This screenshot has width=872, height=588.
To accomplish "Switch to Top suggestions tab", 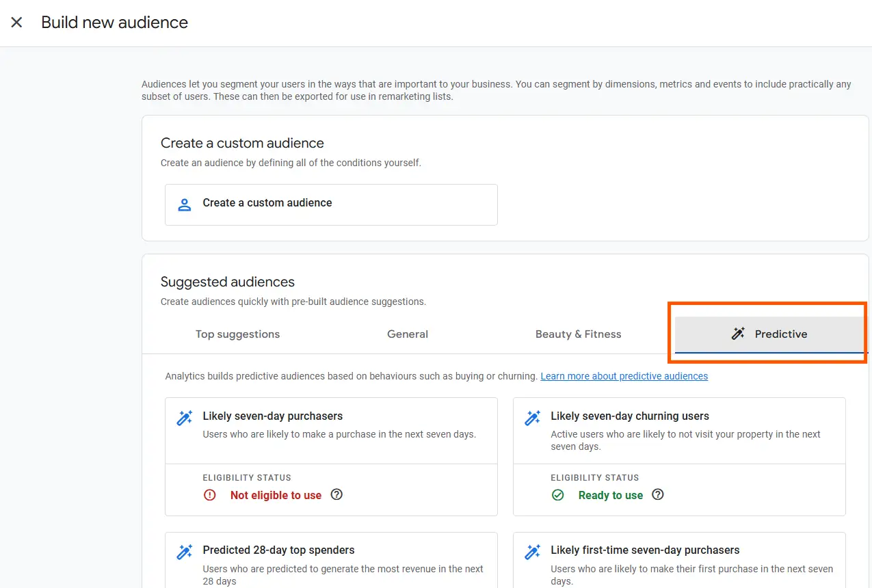I will (237, 334).
